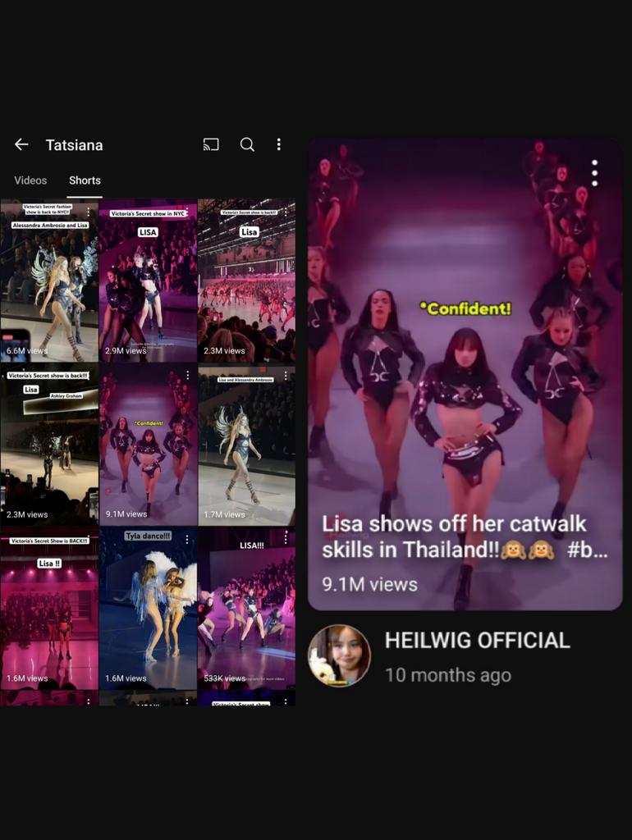Click the '10 months ago' timestamp
Viewport: 632px width, 840px height.
[448, 675]
